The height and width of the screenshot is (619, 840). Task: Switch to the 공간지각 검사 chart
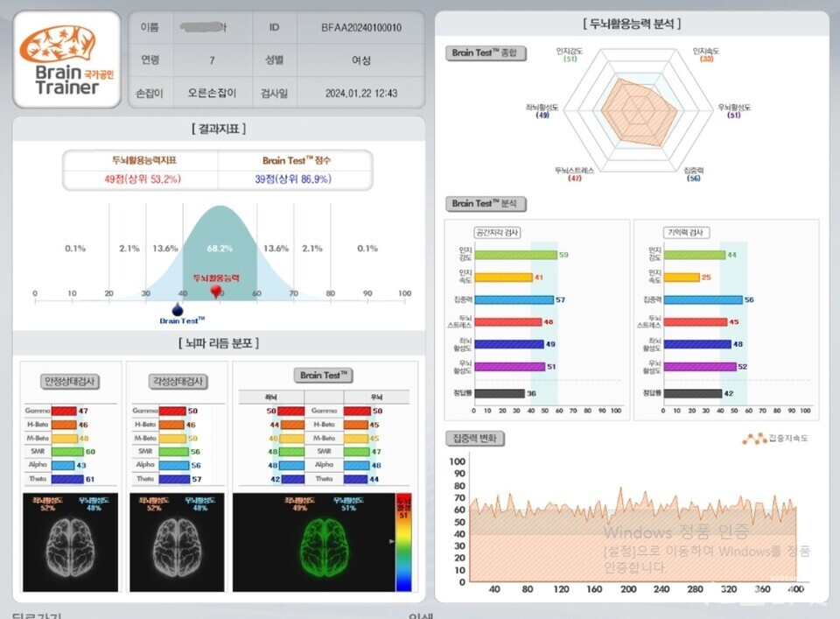click(x=498, y=233)
